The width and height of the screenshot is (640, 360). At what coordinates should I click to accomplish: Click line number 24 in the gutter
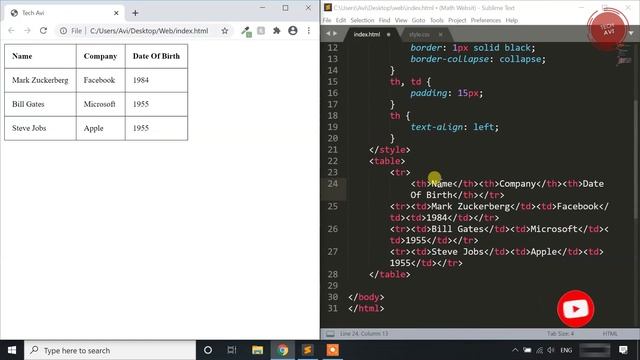click(333, 184)
